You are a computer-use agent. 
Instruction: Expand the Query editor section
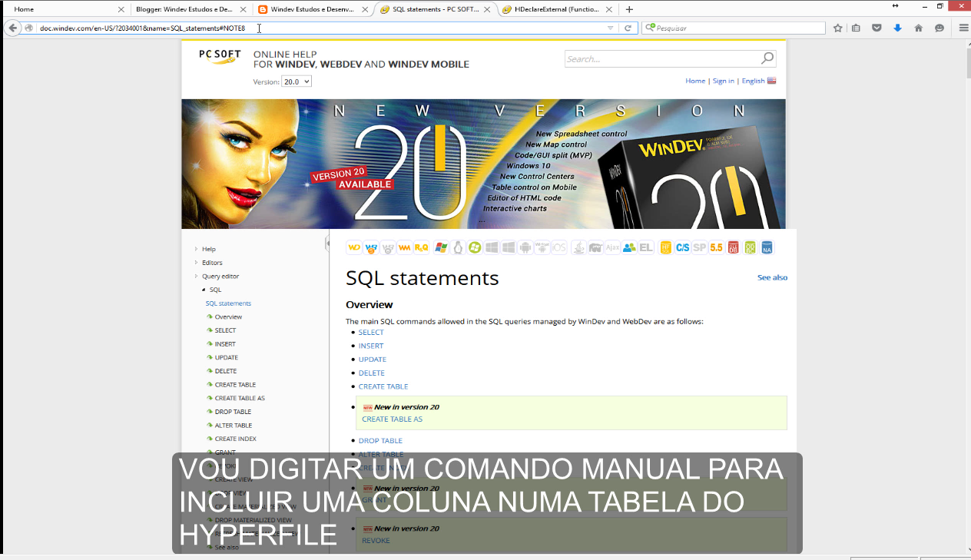pyautogui.click(x=198, y=276)
